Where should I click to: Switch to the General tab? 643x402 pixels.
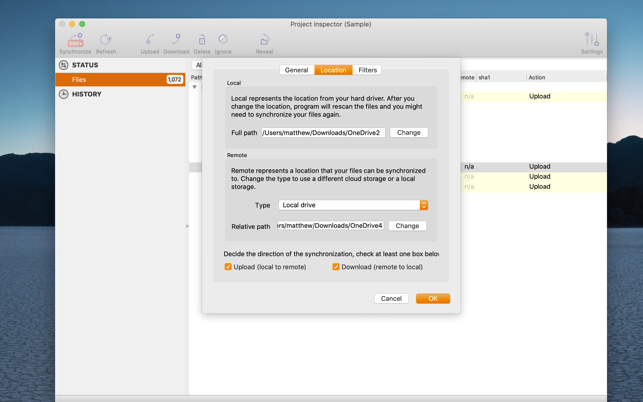point(296,70)
